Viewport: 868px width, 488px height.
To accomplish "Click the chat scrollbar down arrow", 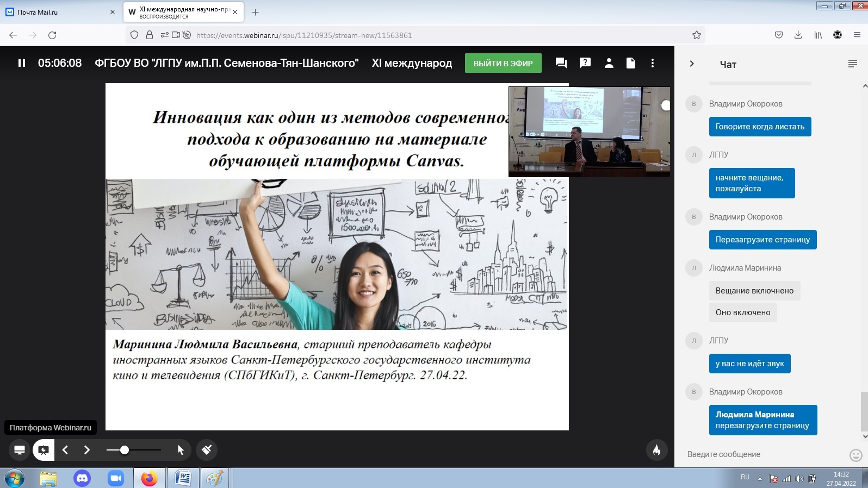I will click(x=865, y=436).
